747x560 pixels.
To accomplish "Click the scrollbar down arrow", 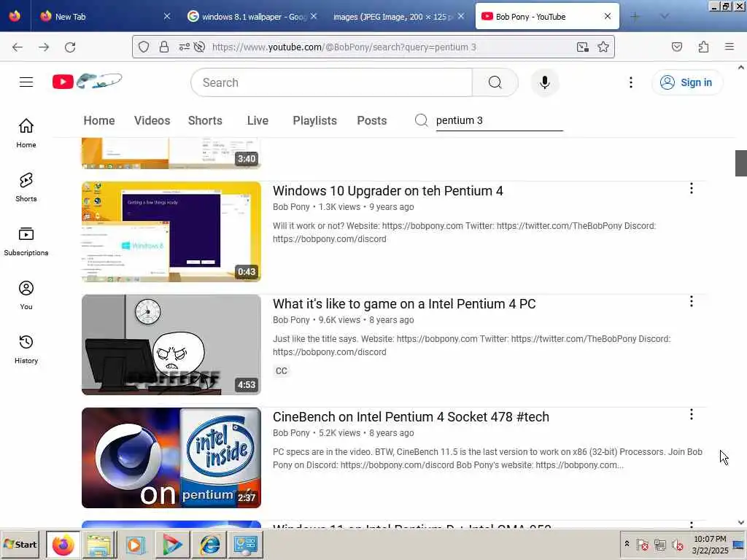I will click(741, 522).
